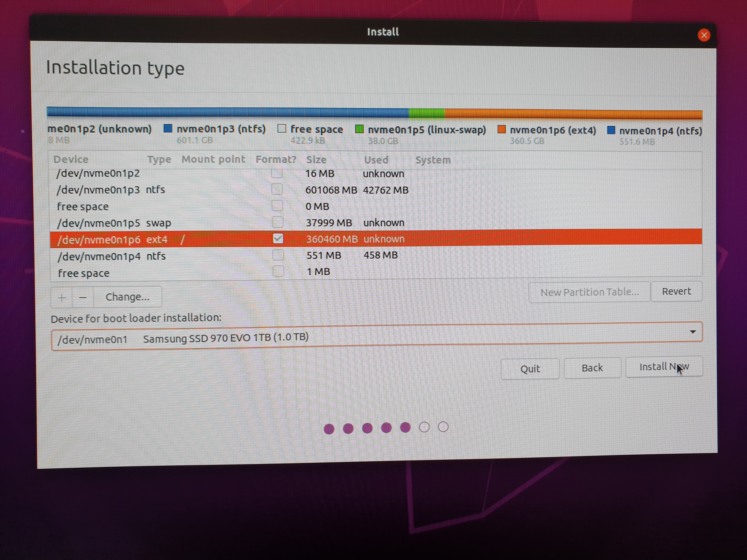Select /dev/nvme0n1p2 row
Viewport: 747px width, 560px height.
[376, 174]
